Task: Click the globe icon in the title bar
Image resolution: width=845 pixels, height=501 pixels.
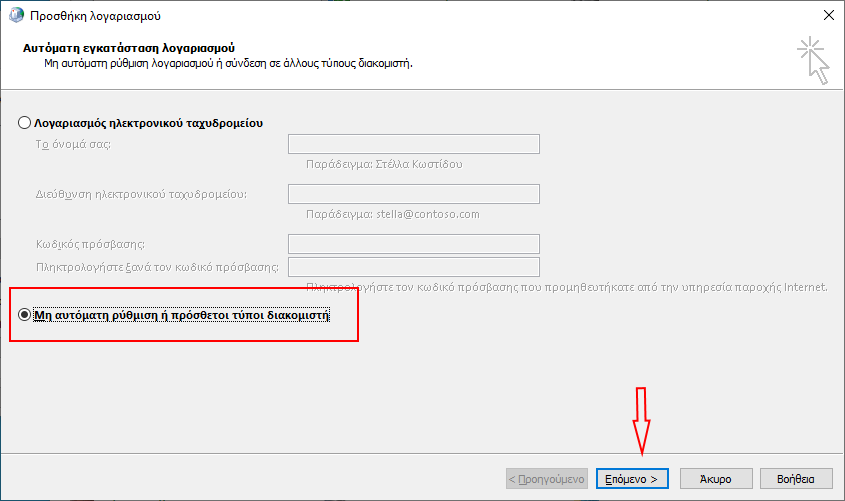Action: point(13,15)
